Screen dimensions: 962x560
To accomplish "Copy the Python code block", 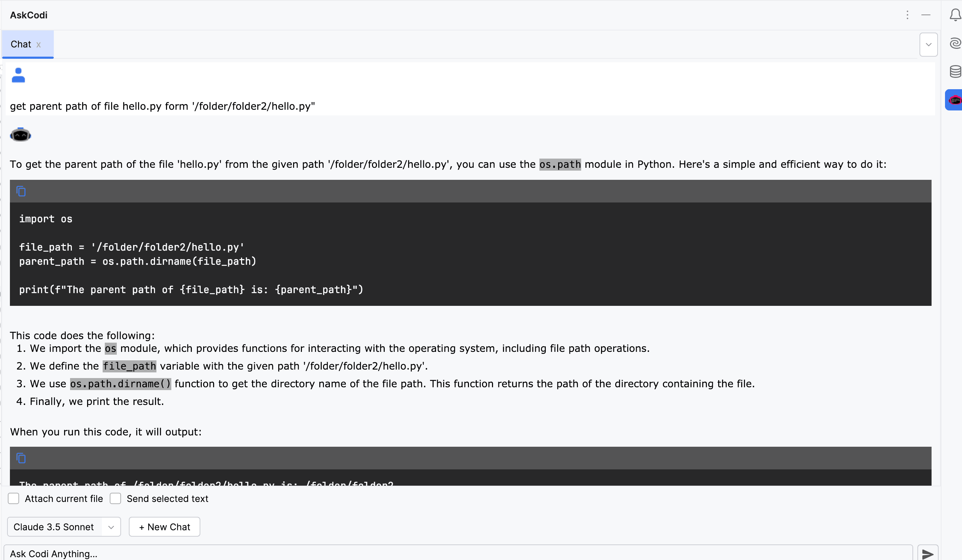I will [x=21, y=191].
